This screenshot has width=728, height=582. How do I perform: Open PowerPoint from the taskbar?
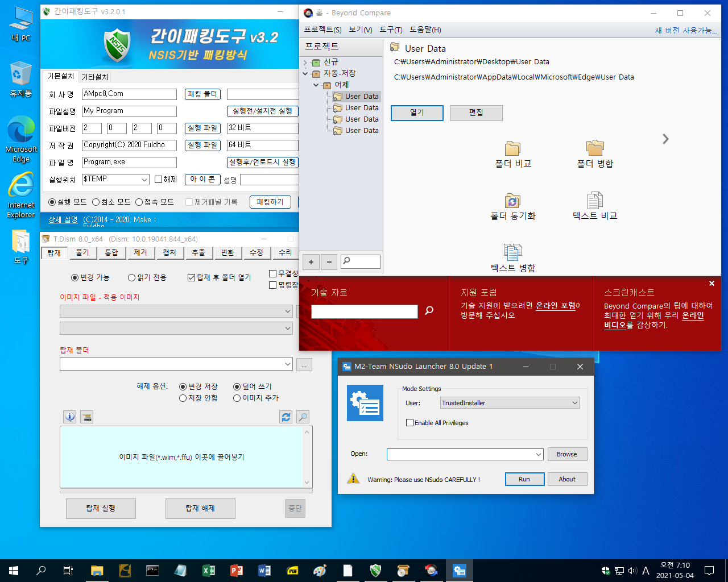[237, 570]
